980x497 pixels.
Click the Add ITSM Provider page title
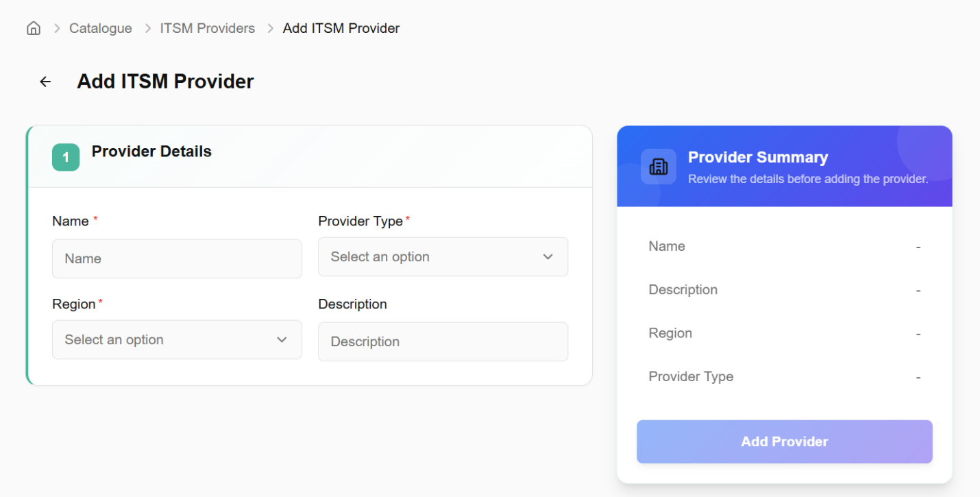coord(165,82)
